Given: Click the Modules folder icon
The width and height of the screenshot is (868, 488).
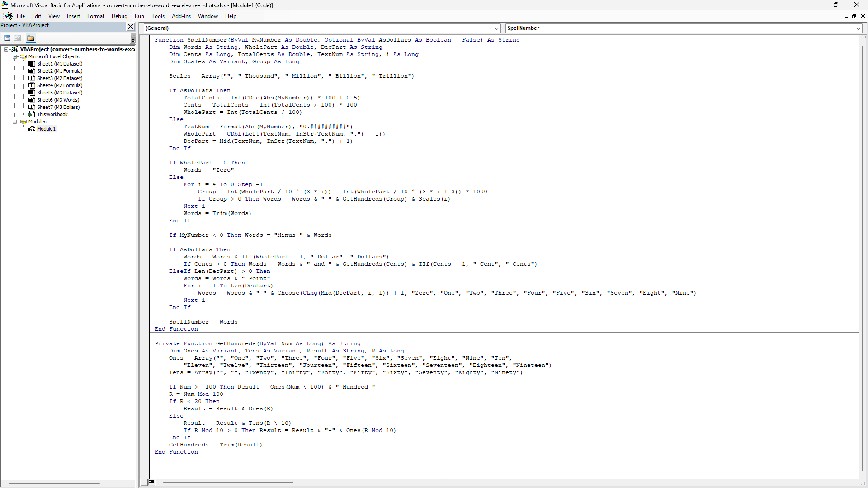Looking at the screenshot, I should [x=24, y=122].
